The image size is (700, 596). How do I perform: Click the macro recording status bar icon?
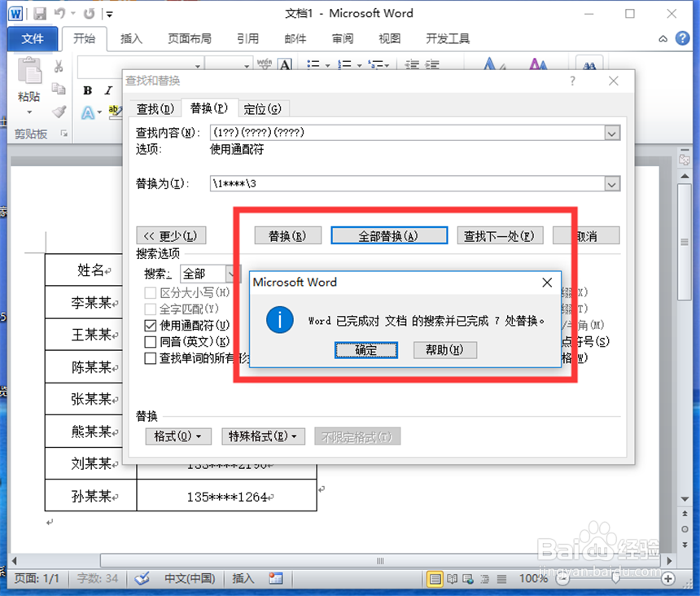tap(275, 579)
